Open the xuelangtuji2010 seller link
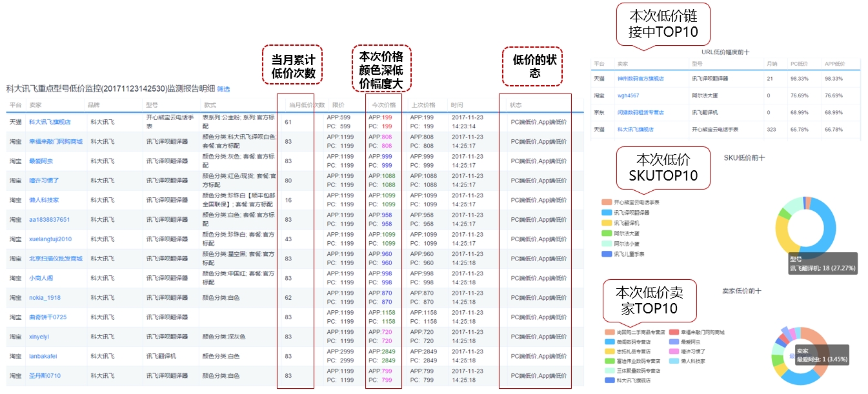This screenshot has height=394, width=868. coord(50,239)
